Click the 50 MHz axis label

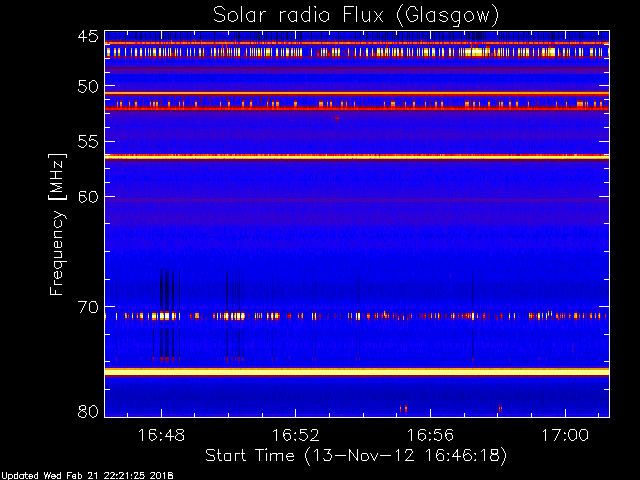click(88, 87)
